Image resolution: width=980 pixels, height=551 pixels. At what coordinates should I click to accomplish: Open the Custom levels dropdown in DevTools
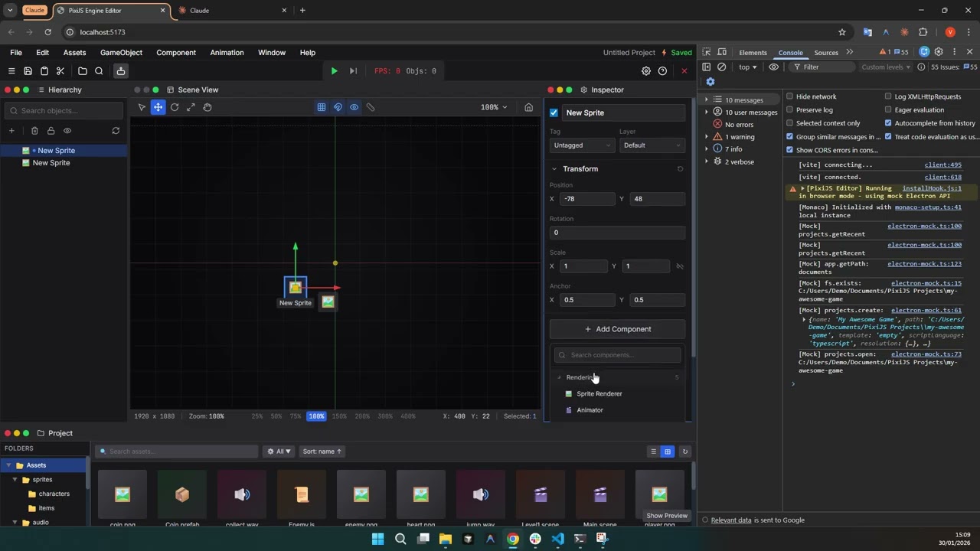coord(886,67)
